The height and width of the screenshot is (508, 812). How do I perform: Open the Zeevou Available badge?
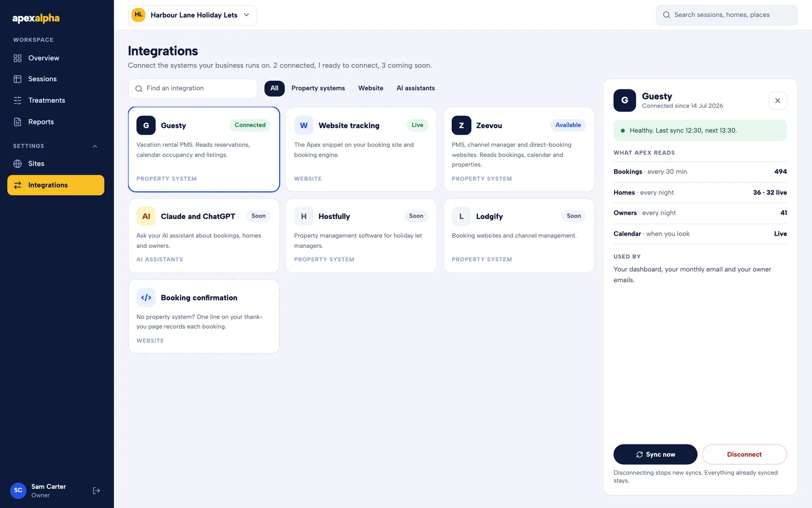[568, 125]
